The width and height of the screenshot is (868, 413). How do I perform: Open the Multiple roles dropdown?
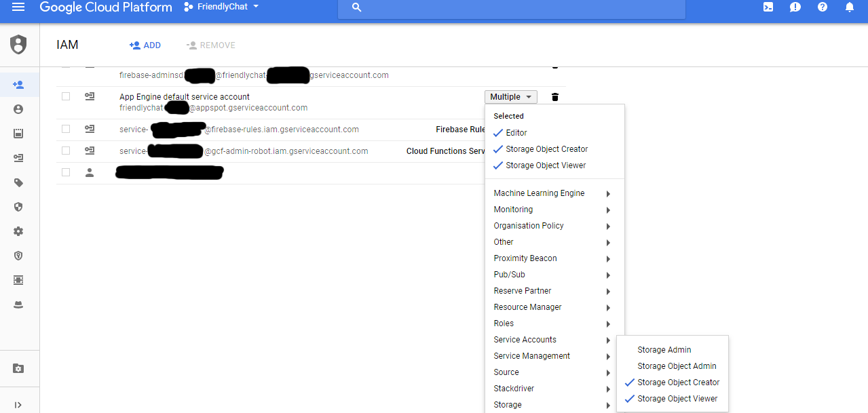click(511, 97)
